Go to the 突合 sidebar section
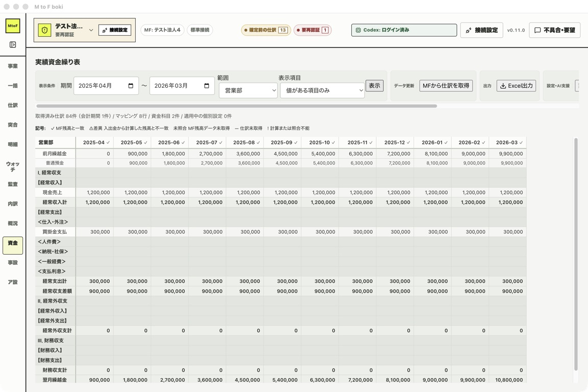 [13, 125]
